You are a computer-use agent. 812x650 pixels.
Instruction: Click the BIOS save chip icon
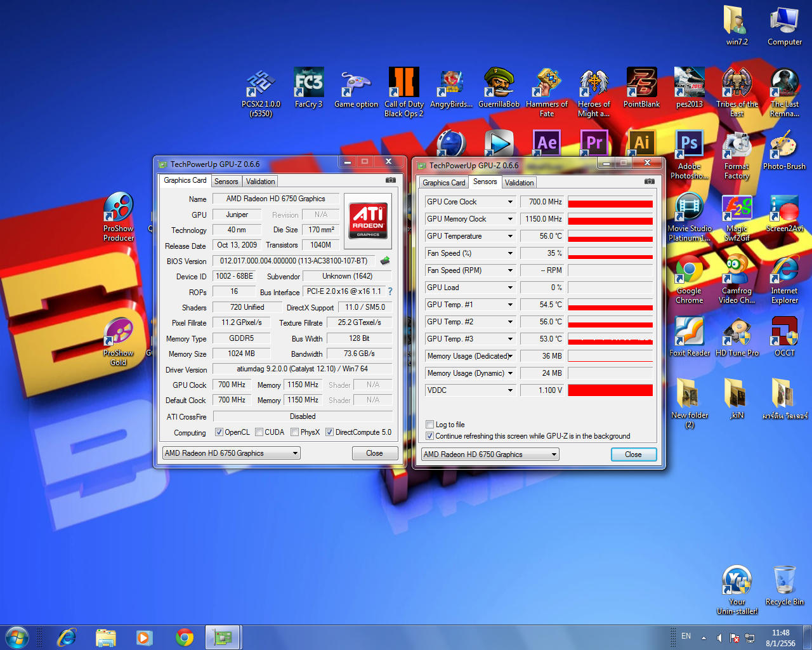[x=384, y=261]
